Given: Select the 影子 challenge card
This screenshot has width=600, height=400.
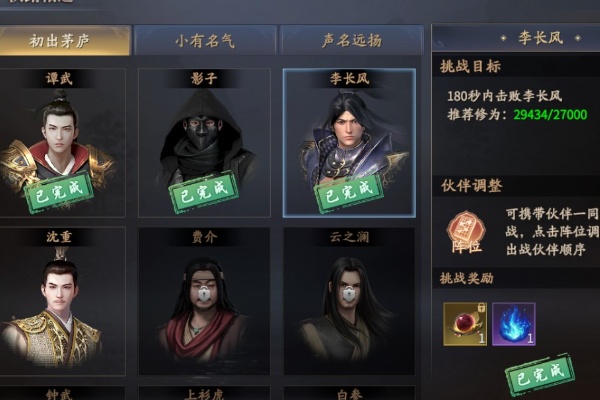Looking at the screenshot, I should pyautogui.click(x=204, y=143).
